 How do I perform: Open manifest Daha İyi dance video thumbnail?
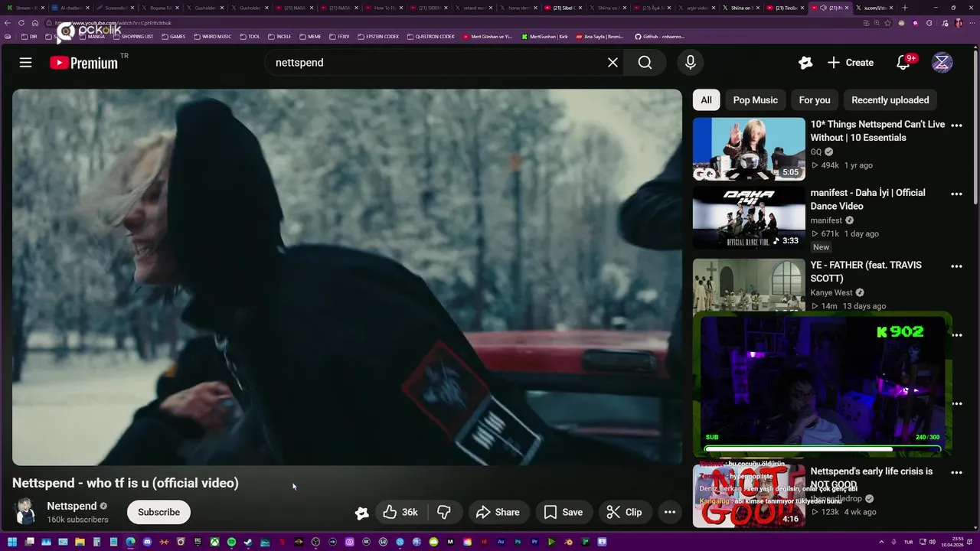pos(749,217)
